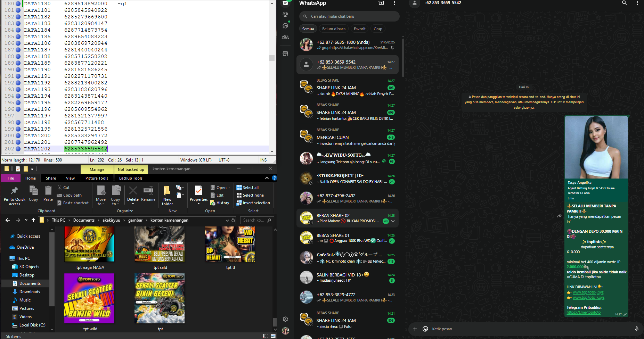The image size is (644, 339).
Task: Click Paste shortcut in Explorer
Action: (x=73, y=203)
